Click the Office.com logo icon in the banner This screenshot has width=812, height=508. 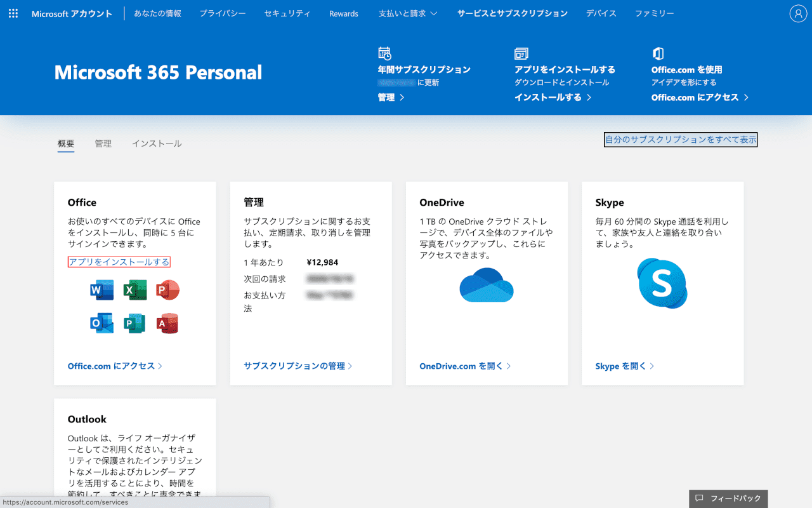[x=658, y=53]
